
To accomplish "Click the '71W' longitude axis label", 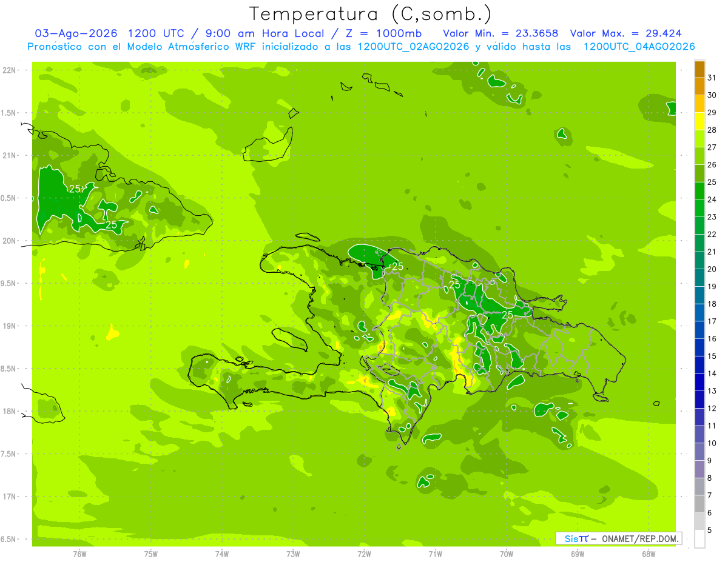I will (435, 554).
